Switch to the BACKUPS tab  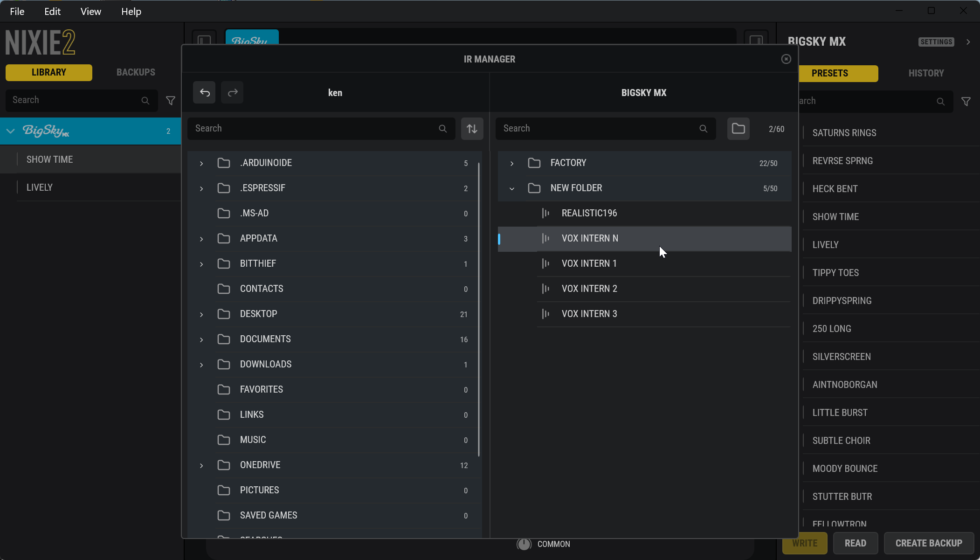[136, 72]
